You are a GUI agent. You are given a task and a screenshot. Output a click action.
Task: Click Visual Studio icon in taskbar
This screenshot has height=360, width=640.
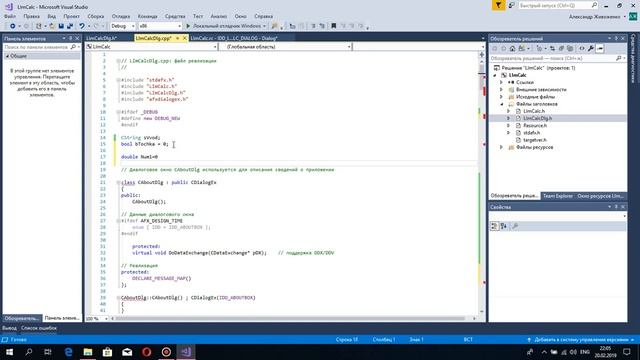(x=186, y=352)
